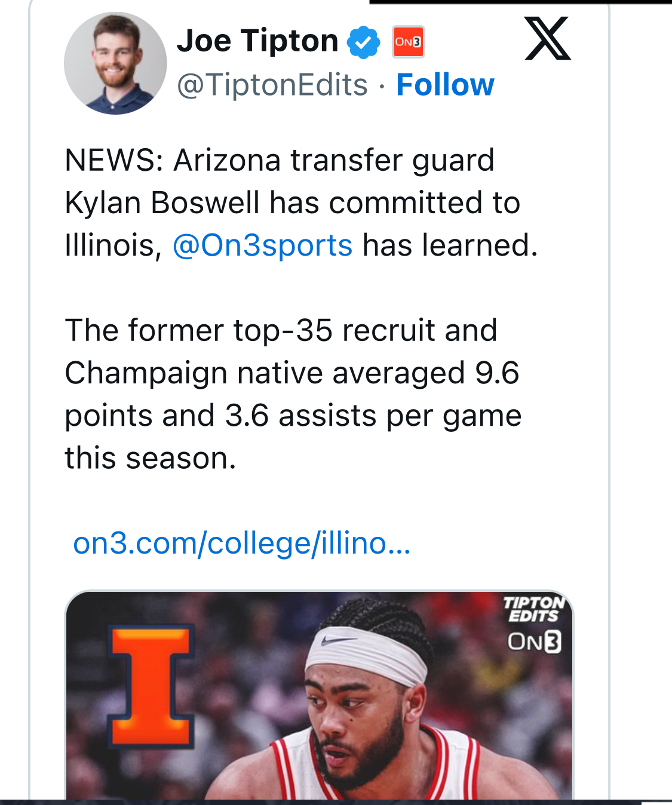Screen dimensions: 672x805
Task: Click the "this season." text line
Action: tap(151, 459)
